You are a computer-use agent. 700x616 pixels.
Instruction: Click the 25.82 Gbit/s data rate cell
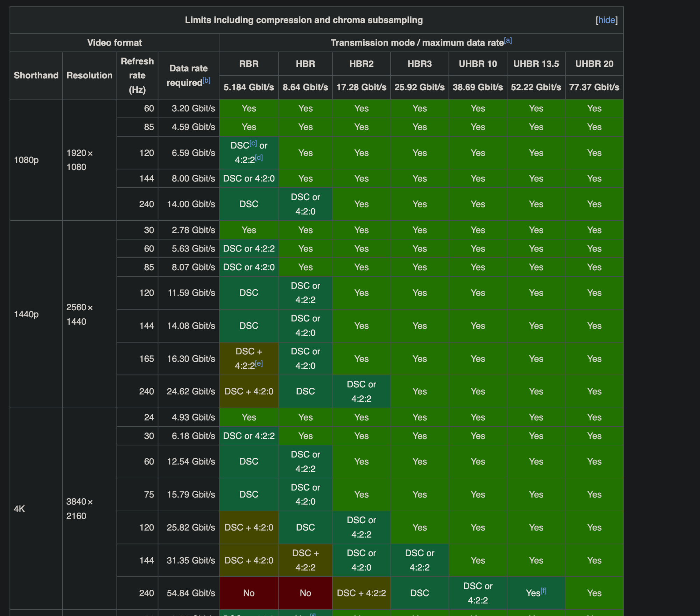pyautogui.click(x=189, y=527)
